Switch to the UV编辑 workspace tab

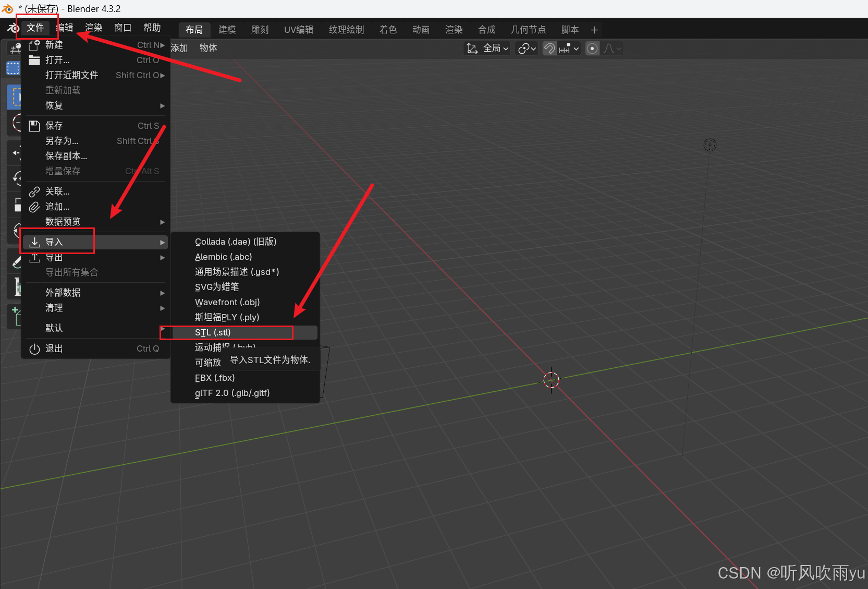click(299, 30)
